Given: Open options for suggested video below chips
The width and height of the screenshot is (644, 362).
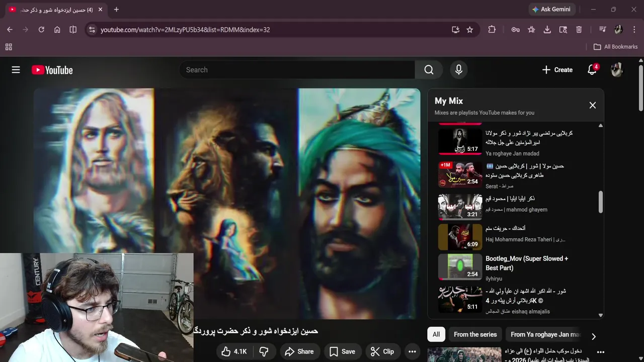Looking at the screenshot, I should click(x=600, y=352).
